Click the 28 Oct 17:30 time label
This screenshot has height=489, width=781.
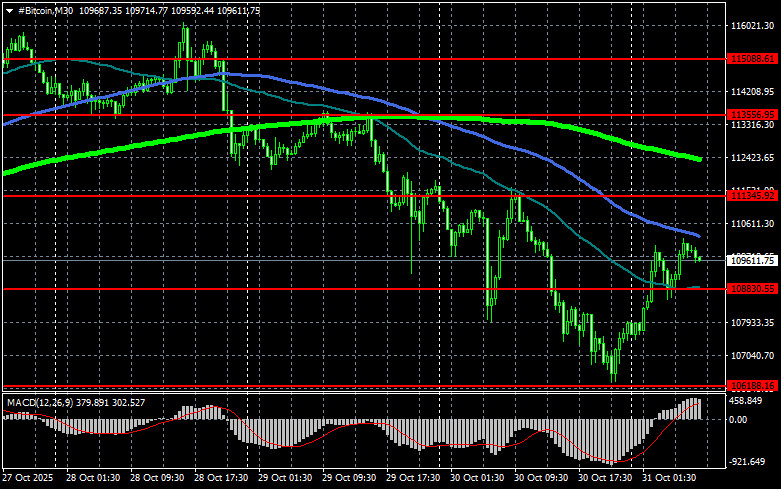221,478
